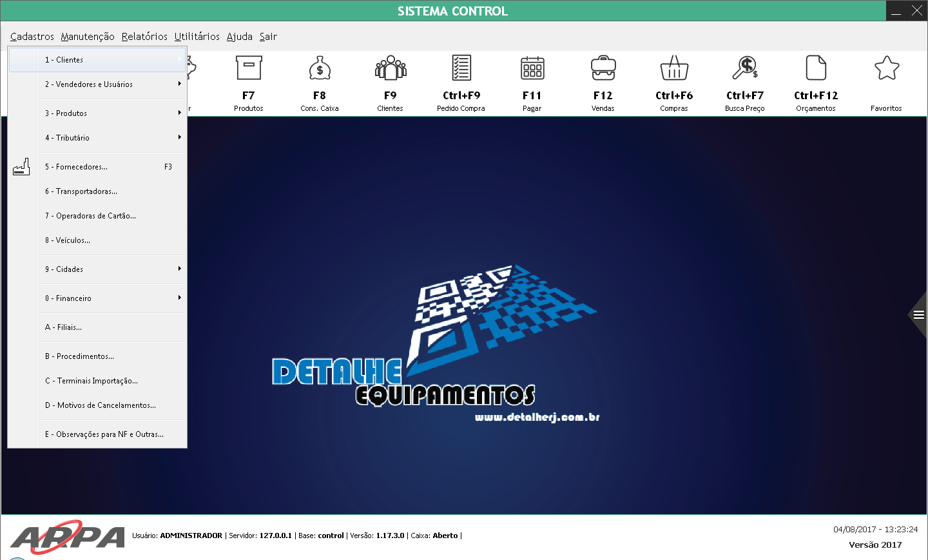Click the factory icon beside Fornecedores

tap(21, 167)
